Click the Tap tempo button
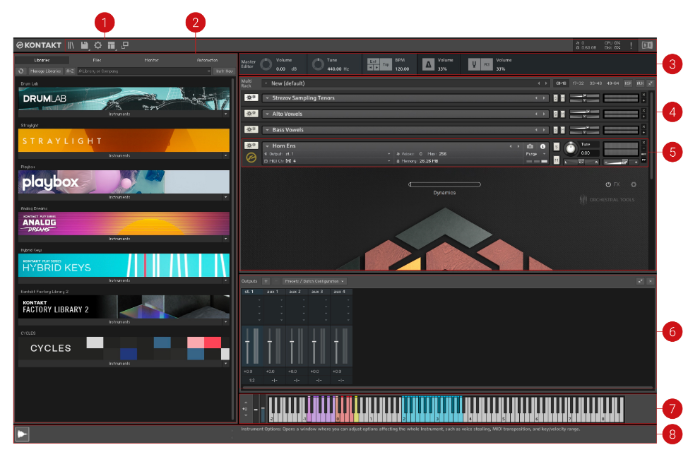 (385, 64)
